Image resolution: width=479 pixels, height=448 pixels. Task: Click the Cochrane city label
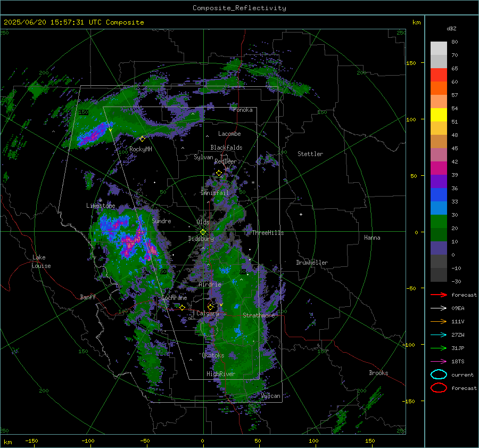174,298
